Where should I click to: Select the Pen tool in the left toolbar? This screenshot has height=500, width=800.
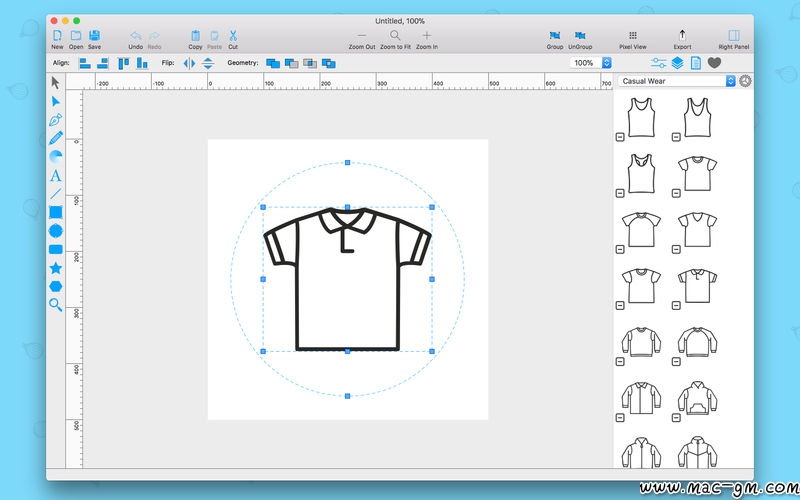(56, 119)
